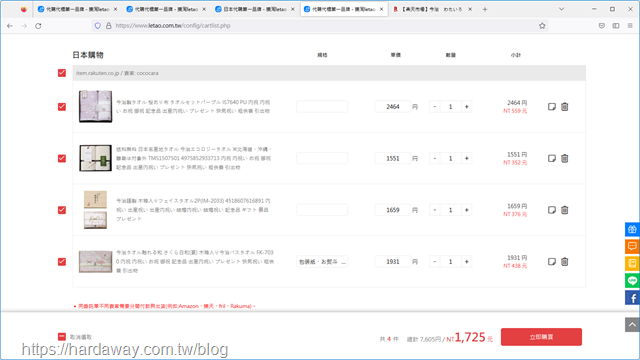This screenshot has width=640, height=360.
Task: Close the active letao cart tab
Action: (x=381, y=9)
